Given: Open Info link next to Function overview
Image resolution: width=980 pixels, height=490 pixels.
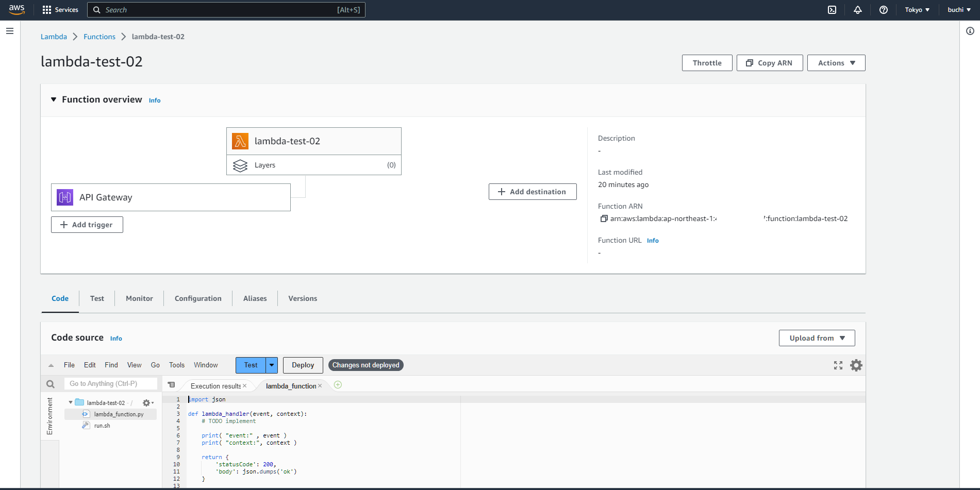Looking at the screenshot, I should pos(155,100).
